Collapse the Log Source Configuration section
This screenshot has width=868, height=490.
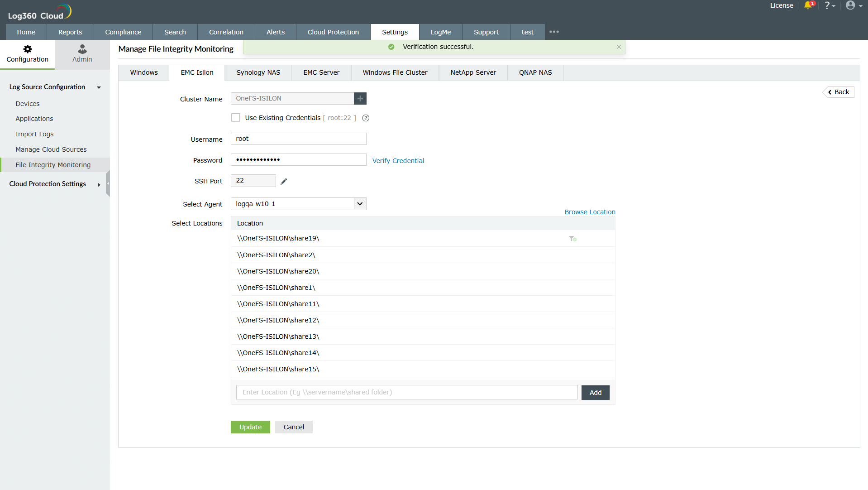click(x=99, y=87)
